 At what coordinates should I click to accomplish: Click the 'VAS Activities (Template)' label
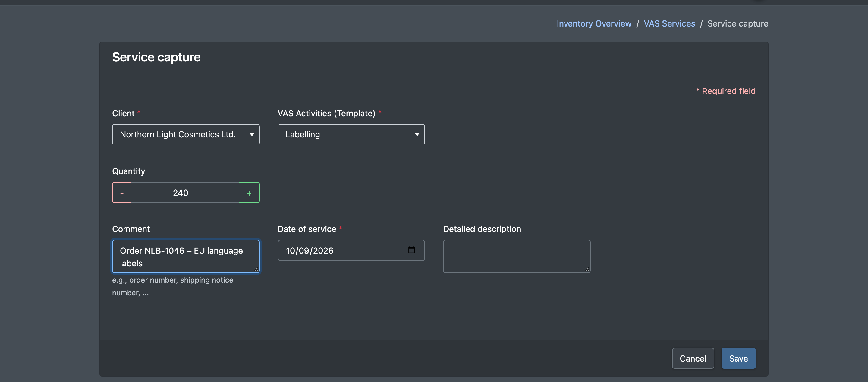[x=326, y=113]
